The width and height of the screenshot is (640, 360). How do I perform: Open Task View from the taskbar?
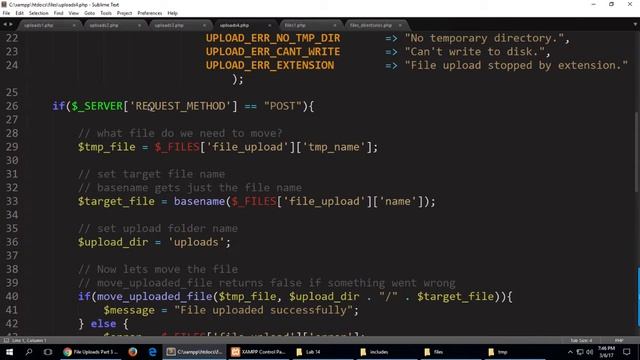click(x=48, y=352)
